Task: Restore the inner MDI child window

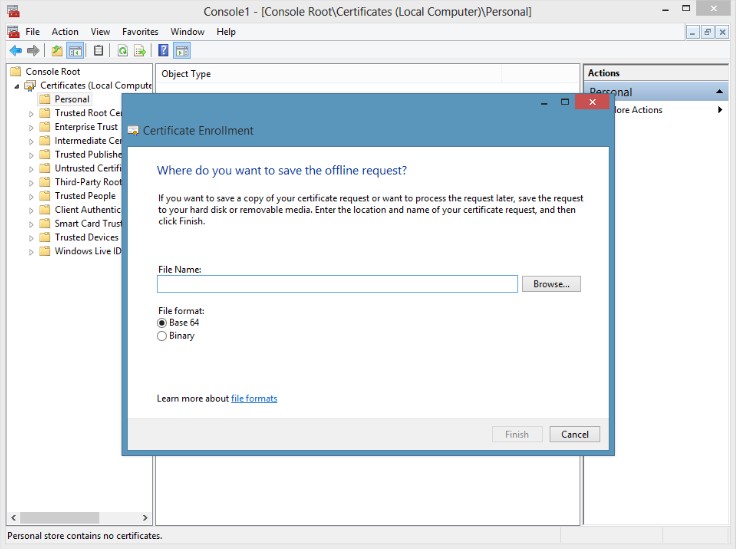Action: (707, 32)
